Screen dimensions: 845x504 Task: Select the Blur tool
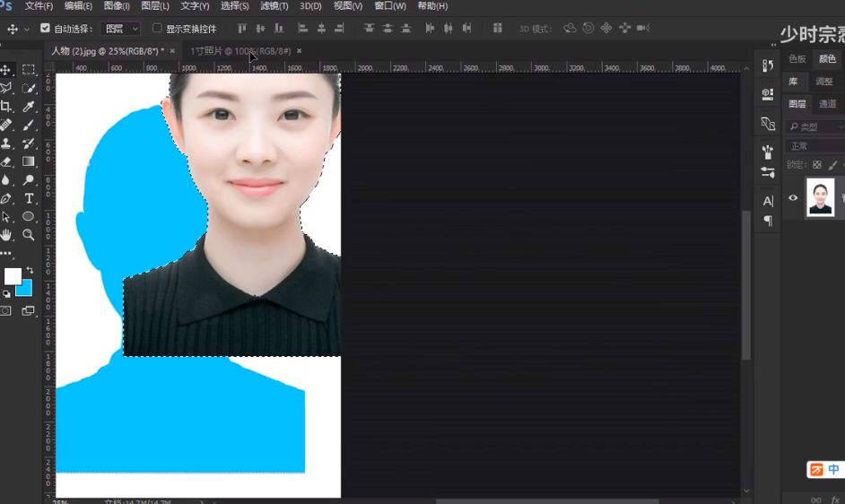(x=6, y=180)
